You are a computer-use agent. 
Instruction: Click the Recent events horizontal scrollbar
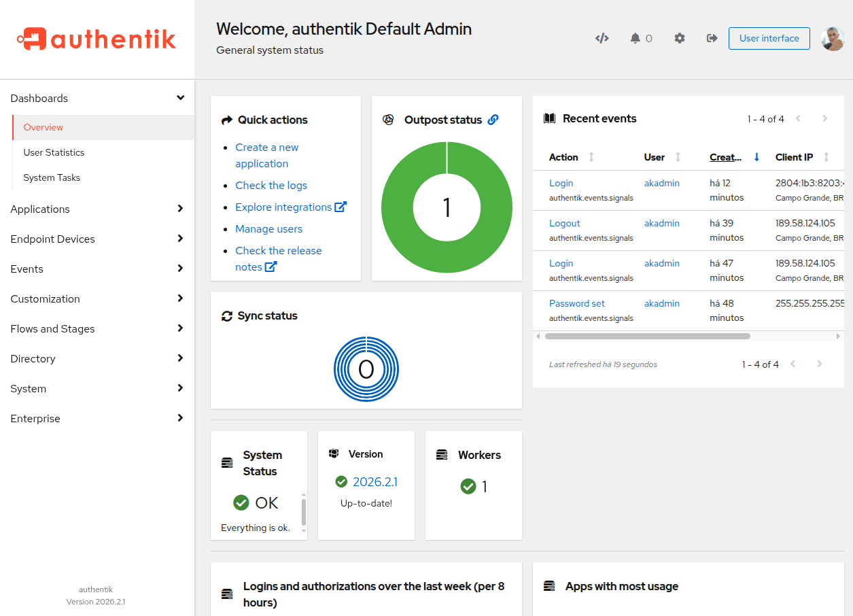click(647, 336)
